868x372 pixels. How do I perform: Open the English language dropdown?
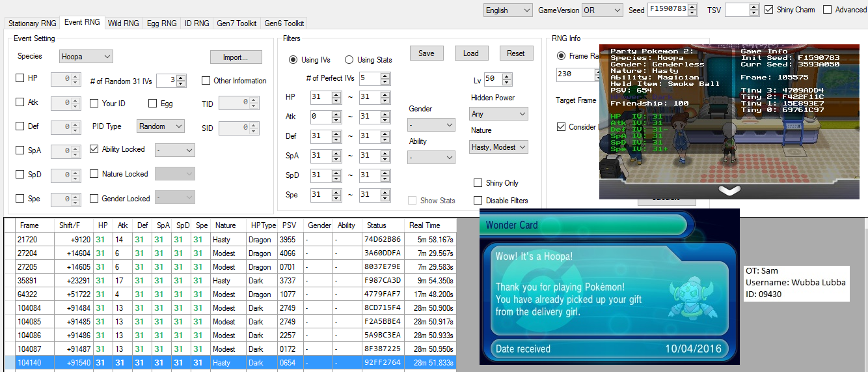click(x=508, y=10)
